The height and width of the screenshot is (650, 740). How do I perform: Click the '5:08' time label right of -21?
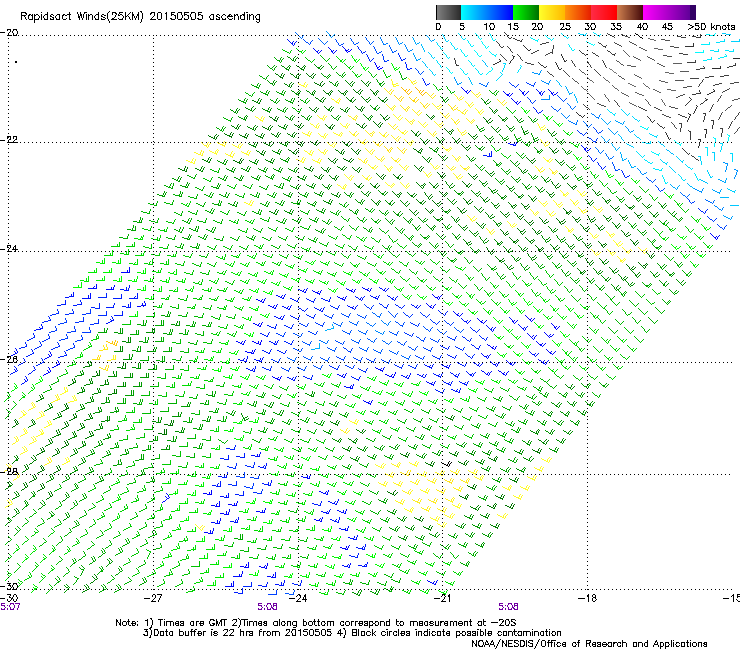tap(508, 607)
